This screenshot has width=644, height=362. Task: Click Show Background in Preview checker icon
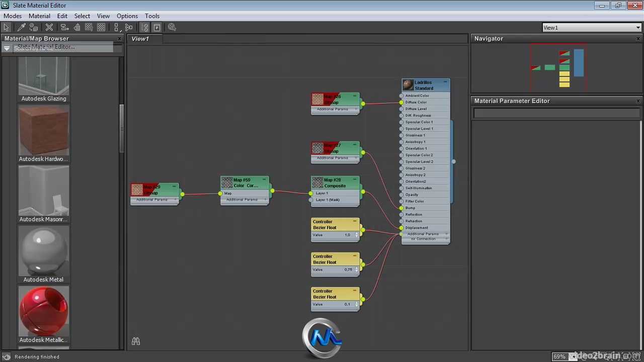[x=101, y=28]
